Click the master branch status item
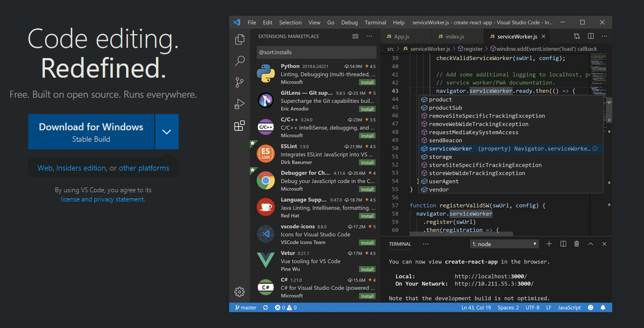The height and width of the screenshot is (328, 644). pos(245,307)
